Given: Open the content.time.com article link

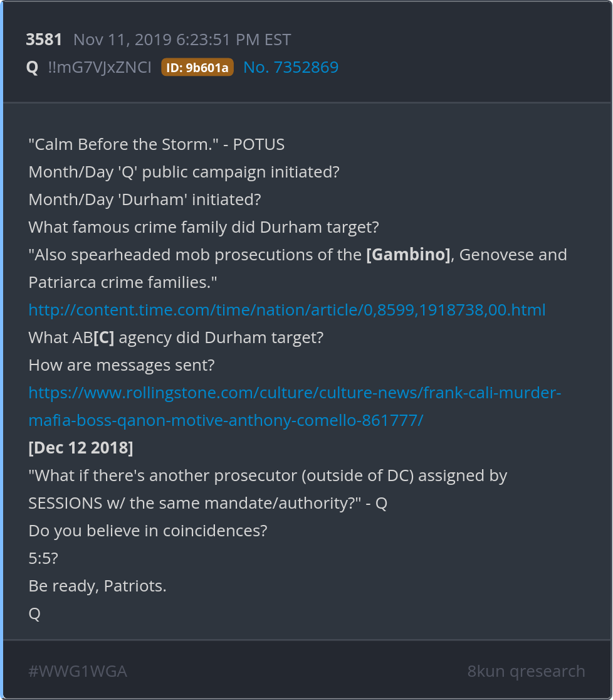Looking at the screenshot, I should (x=287, y=310).
